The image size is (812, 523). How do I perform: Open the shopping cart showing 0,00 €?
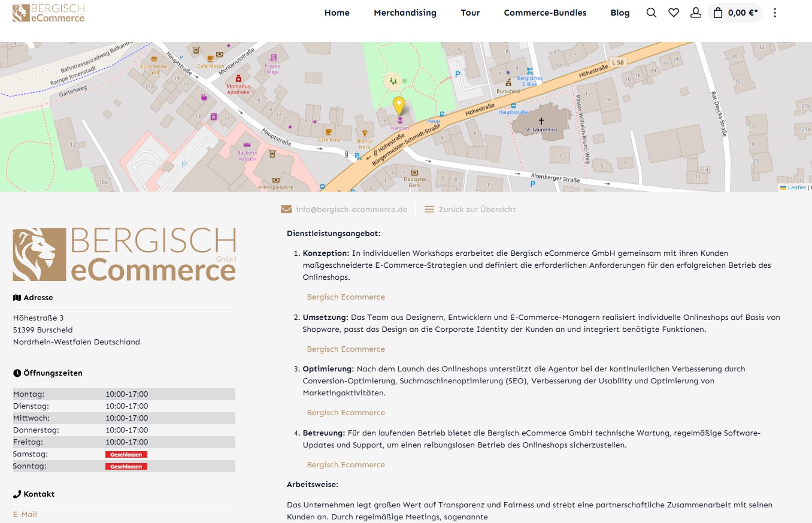pyautogui.click(x=735, y=13)
